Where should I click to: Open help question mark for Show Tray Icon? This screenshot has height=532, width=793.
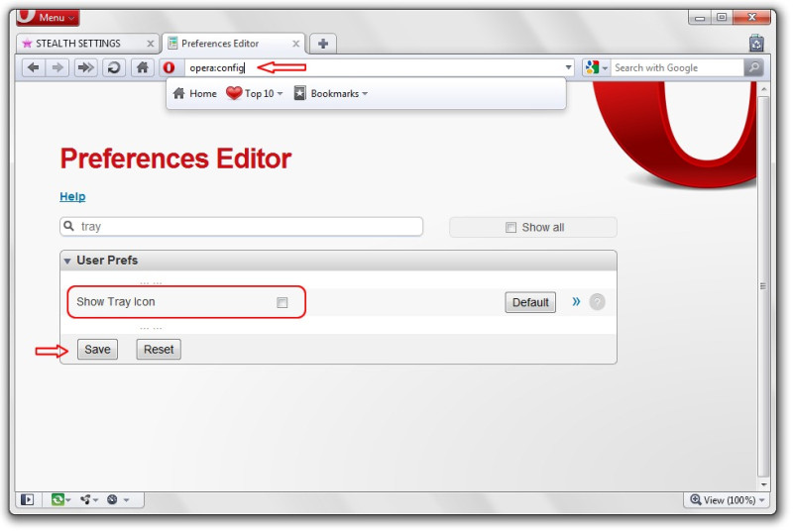point(598,302)
